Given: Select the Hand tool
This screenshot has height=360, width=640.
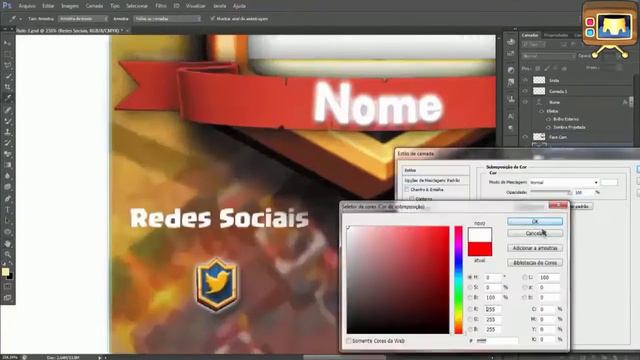Looking at the screenshot, I should (8, 244).
